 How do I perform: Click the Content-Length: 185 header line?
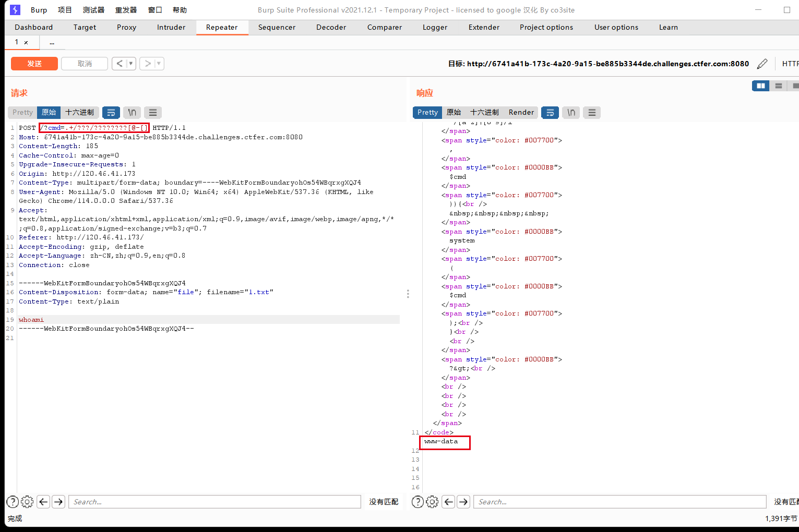coord(58,146)
